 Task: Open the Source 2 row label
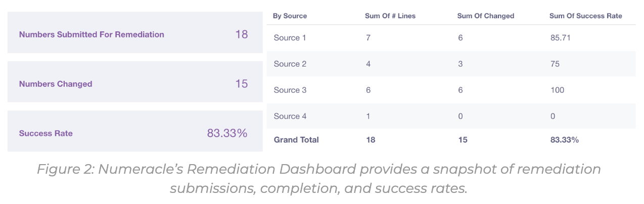click(x=290, y=64)
